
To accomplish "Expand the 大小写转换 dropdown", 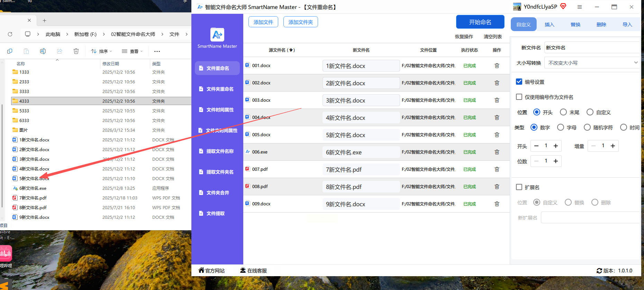I will [592, 63].
